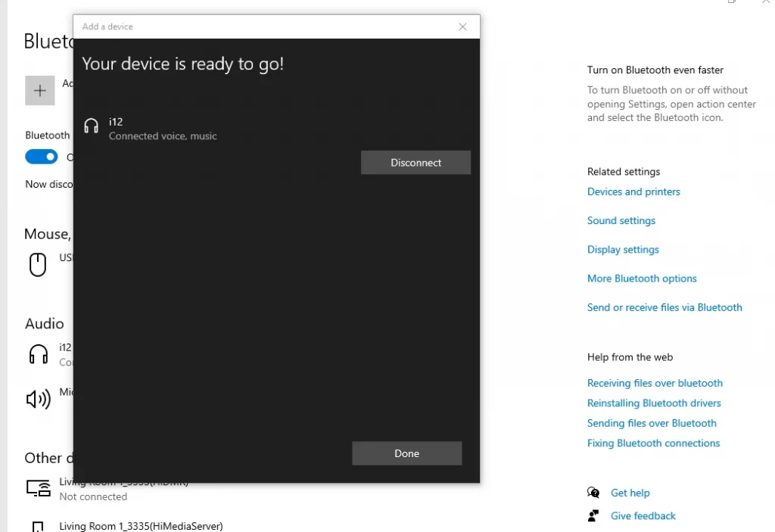Open Display settings link
Viewport: 775px width, 532px height.
[x=623, y=250]
